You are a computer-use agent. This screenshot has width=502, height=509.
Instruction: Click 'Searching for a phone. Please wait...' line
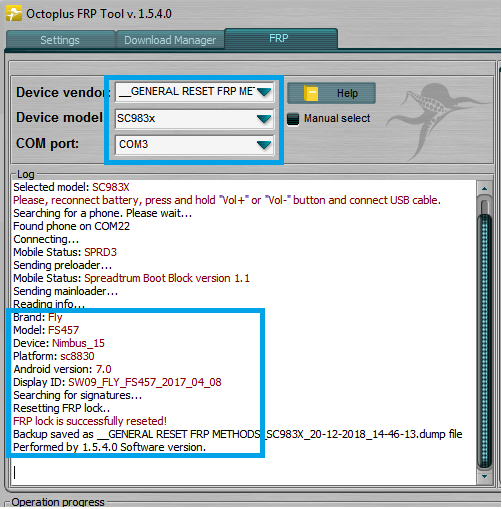coord(103,213)
